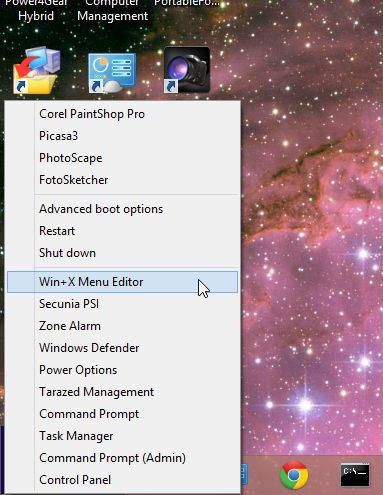
Task: Launch Secunia PSI from menu
Action: click(x=123, y=304)
